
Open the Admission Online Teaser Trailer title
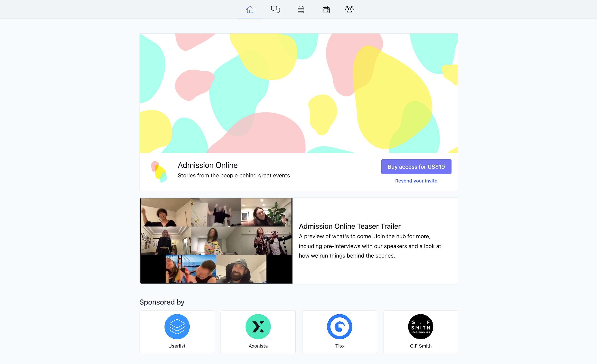(x=350, y=226)
